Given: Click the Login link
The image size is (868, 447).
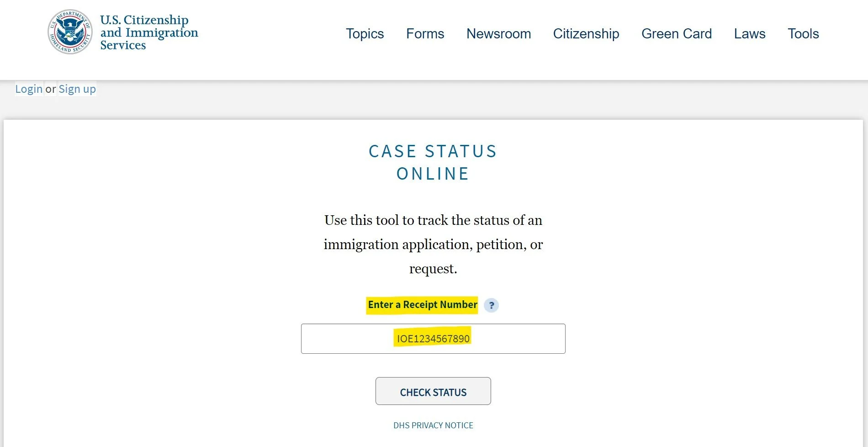Looking at the screenshot, I should (29, 89).
